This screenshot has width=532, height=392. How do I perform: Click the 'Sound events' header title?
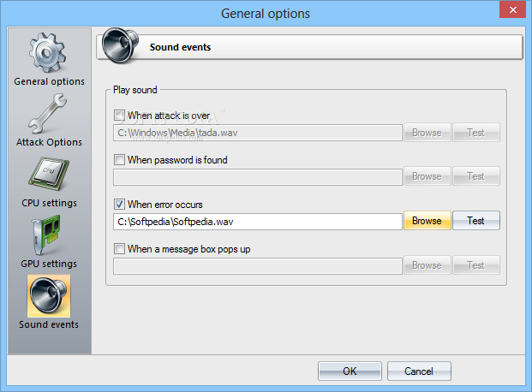tap(180, 47)
